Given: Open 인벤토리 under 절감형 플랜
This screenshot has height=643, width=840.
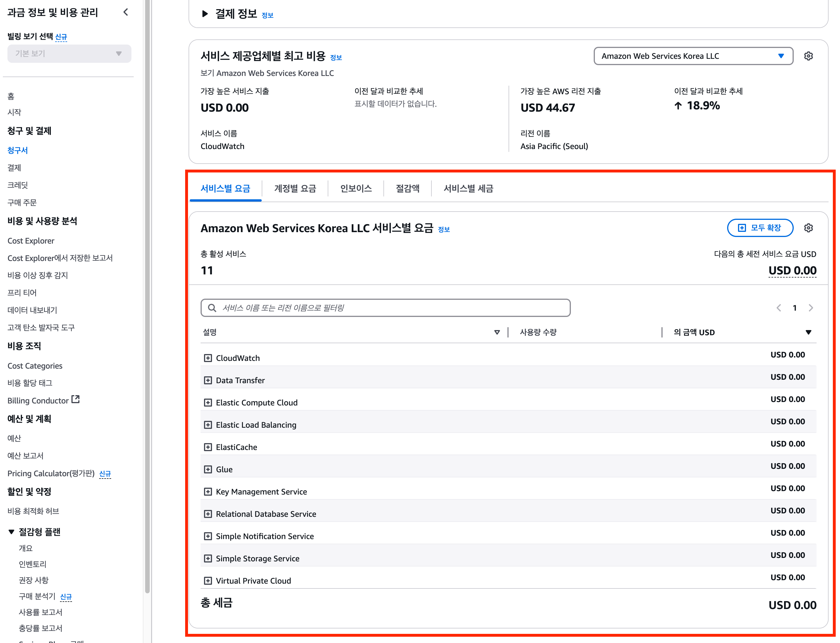Looking at the screenshot, I should coord(33,564).
